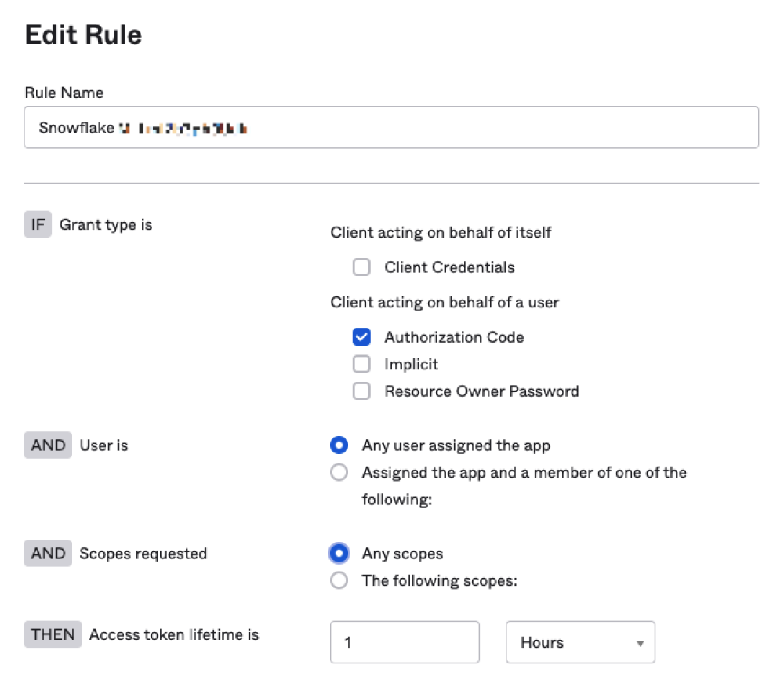The image size is (784, 676).
Task: Choose "The following scopes" option
Action: [339, 580]
